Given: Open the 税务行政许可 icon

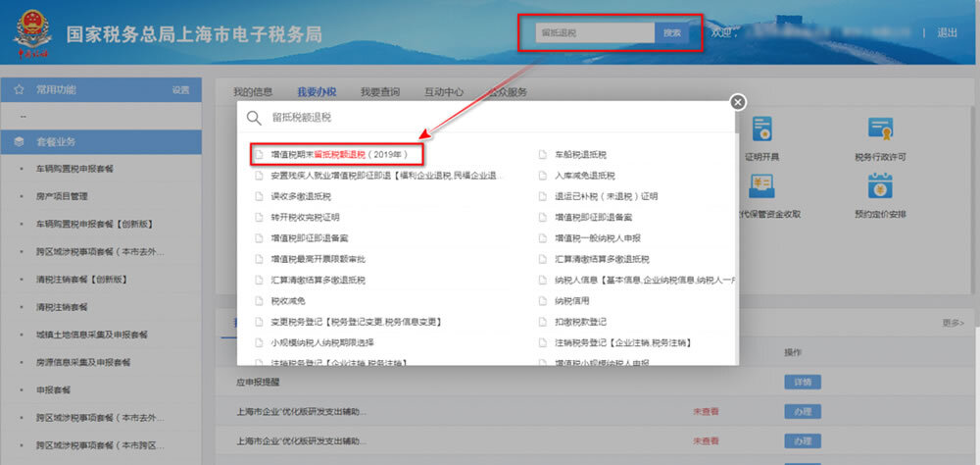Looking at the screenshot, I should click(x=880, y=131).
